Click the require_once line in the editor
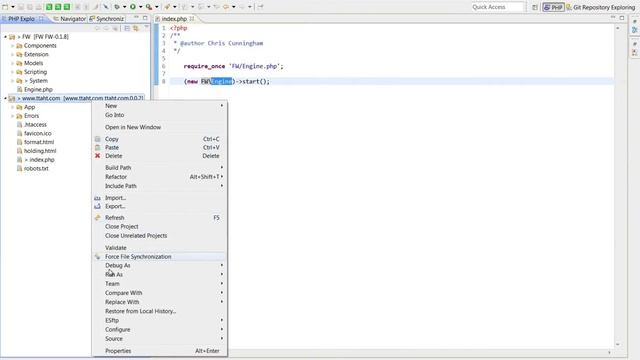Image resolution: width=640 pixels, height=360 pixels. pyautogui.click(x=233, y=66)
